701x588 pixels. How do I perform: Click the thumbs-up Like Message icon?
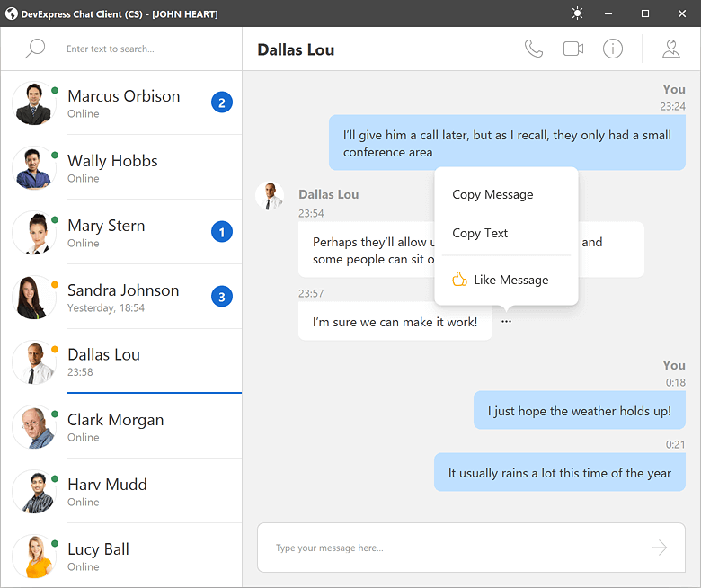[x=459, y=280]
